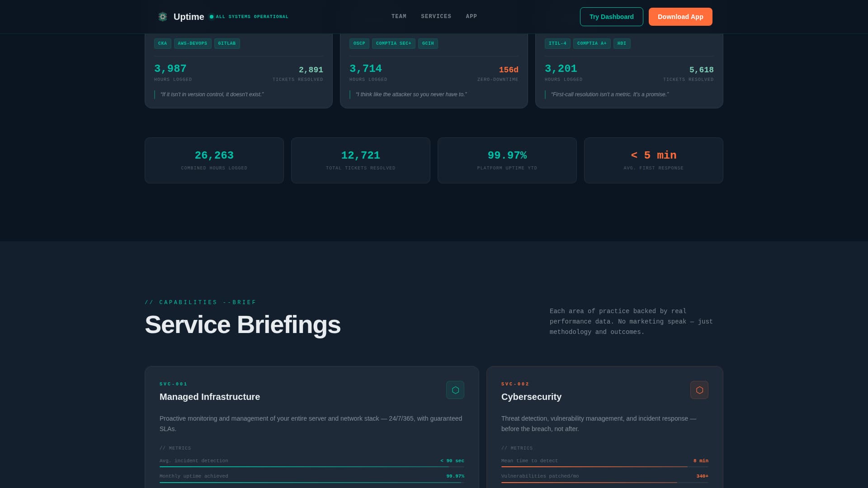
Task: Click the orange hexagon icon on Cybersecurity card
Action: coord(699,389)
